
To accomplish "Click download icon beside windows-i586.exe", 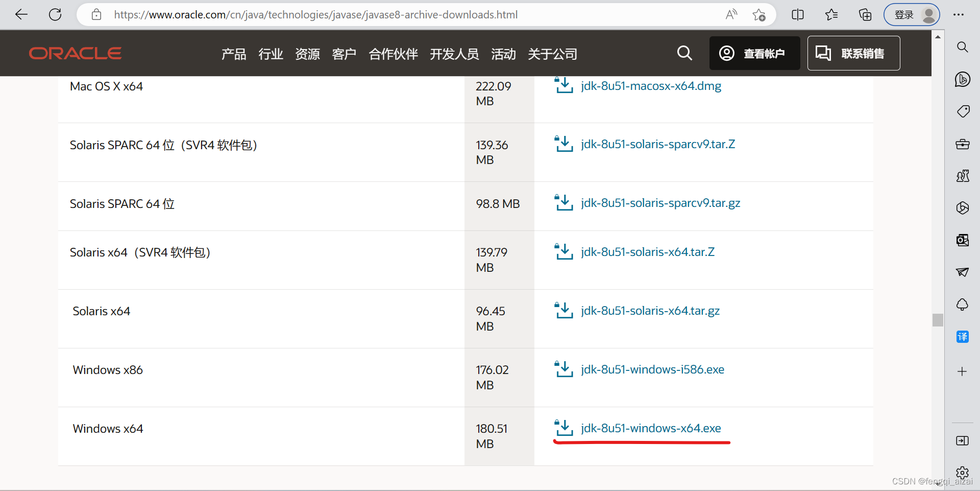I will coord(563,369).
